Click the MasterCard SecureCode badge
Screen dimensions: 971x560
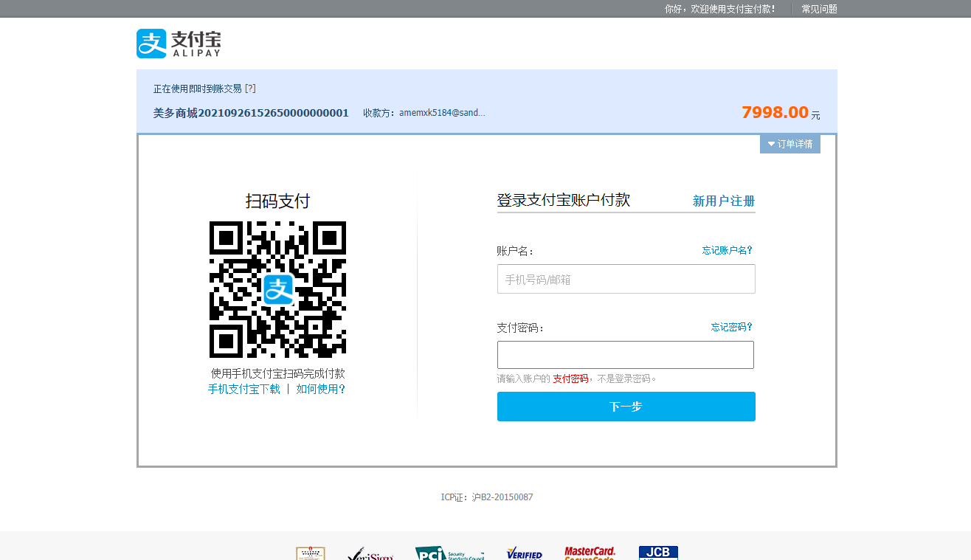point(589,553)
